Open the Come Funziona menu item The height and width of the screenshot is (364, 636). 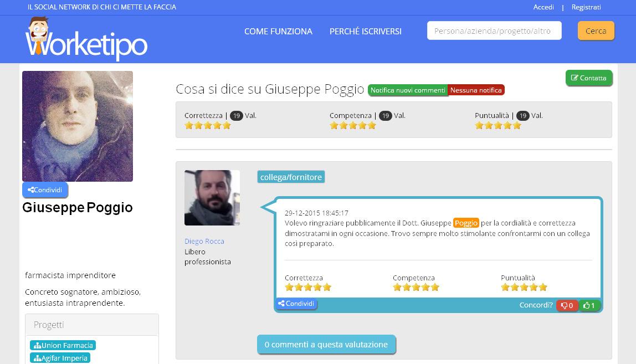click(x=278, y=32)
